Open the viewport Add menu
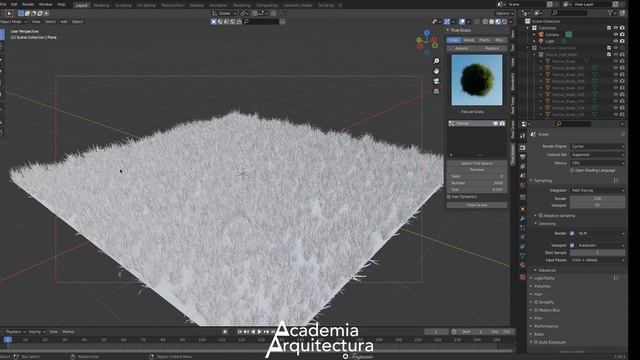 pos(64,22)
